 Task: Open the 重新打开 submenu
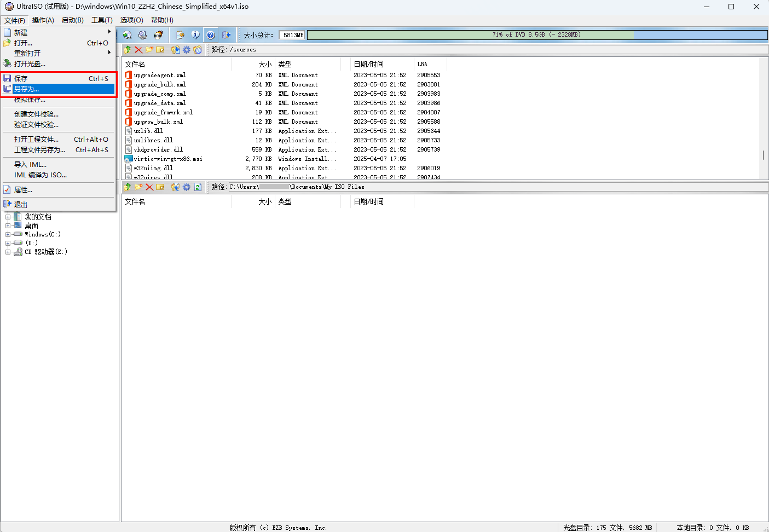point(58,53)
